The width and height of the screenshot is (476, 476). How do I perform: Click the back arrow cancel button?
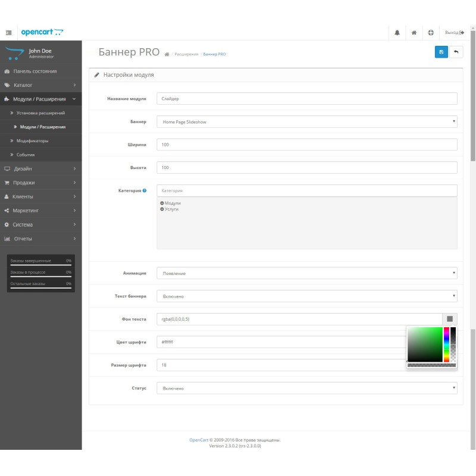(x=456, y=52)
